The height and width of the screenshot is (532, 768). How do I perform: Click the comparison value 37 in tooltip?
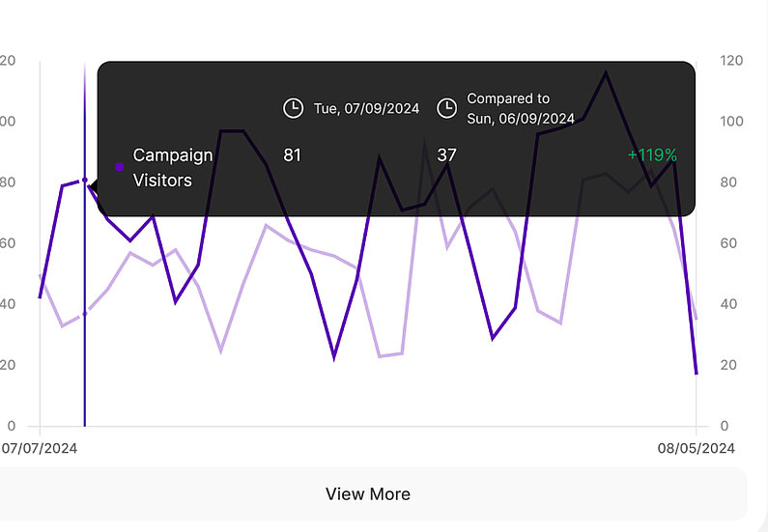pos(446,154)
